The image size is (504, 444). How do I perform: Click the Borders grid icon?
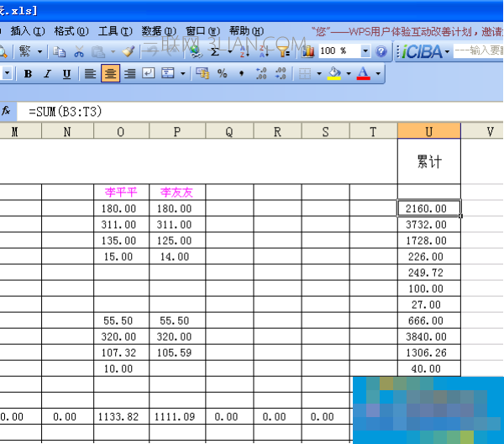tap(304, 74)
